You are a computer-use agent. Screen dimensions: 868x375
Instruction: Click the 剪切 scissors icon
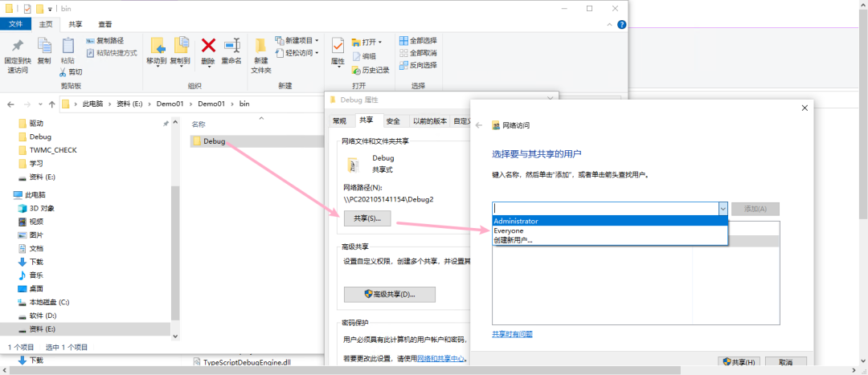[x=69, y=71]
